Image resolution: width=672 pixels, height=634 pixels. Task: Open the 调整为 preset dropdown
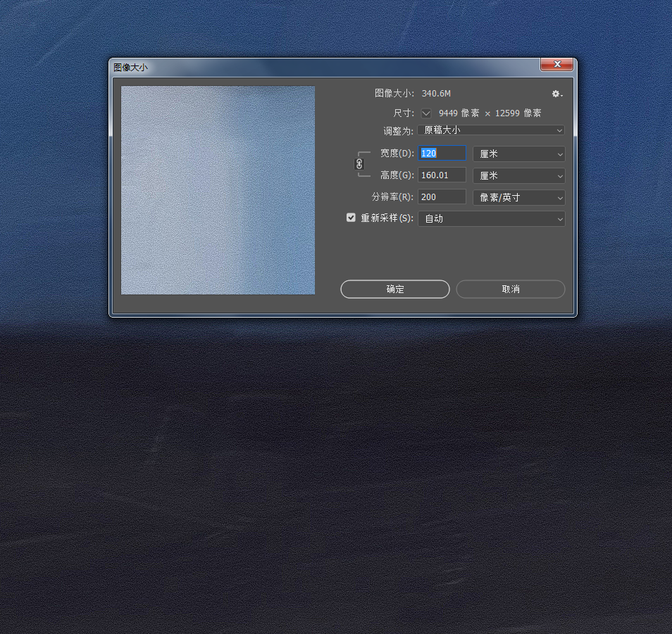coord(491,130)
